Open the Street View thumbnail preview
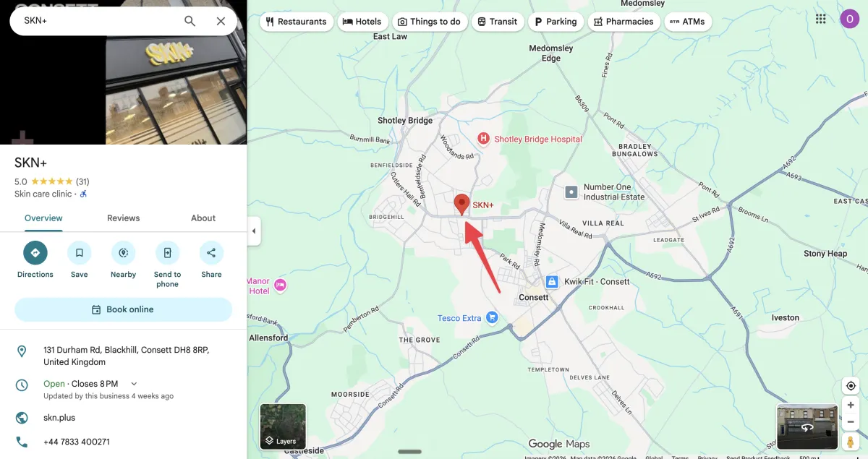 pos(807,426)
